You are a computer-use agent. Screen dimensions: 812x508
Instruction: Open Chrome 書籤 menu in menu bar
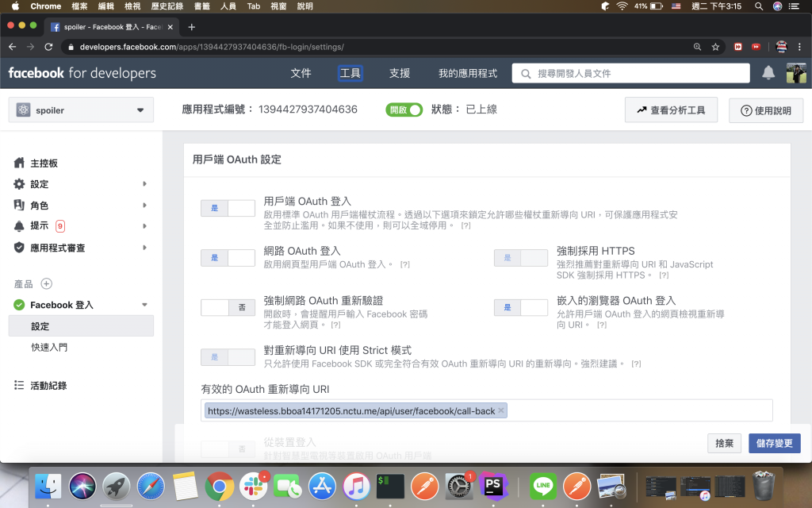pyautogui.click(x=202, y=6)
